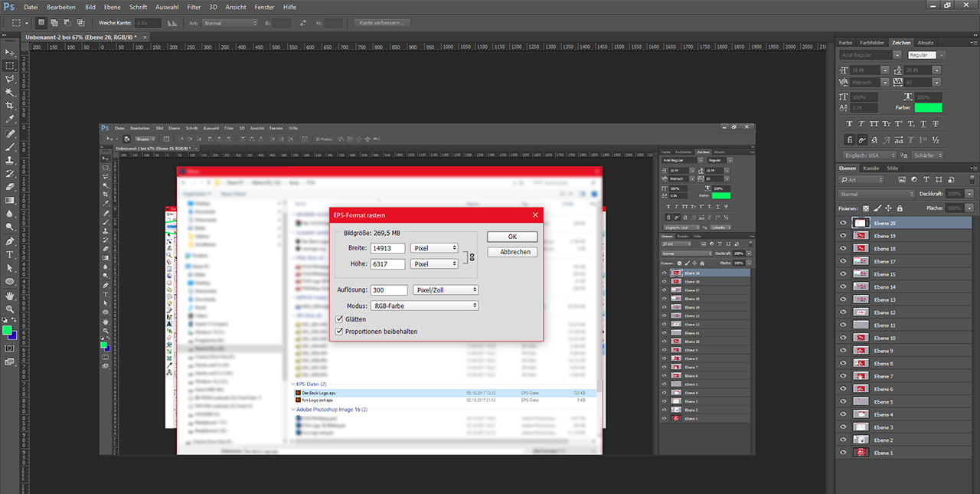Pick the Crop tool
980x494 pixels.
(x=10, y=106)
